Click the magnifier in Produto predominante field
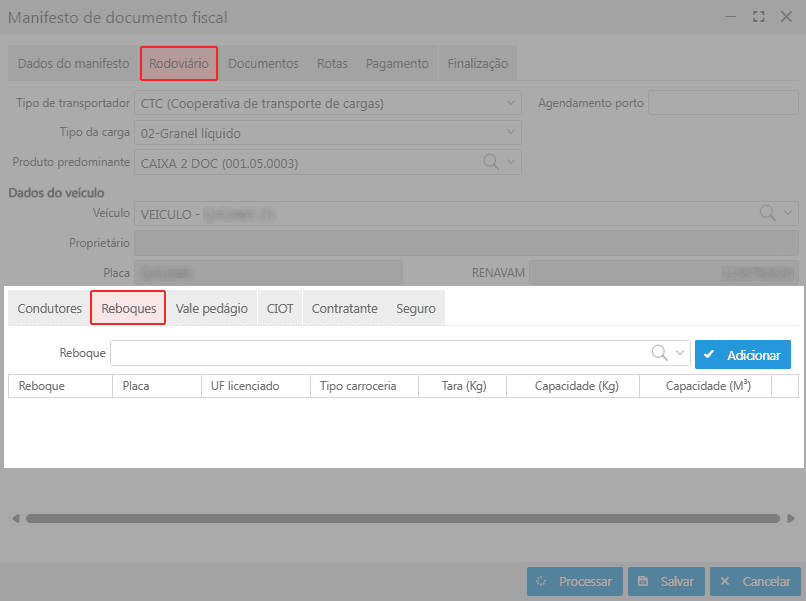Viewport: 806px width, 601px height. click(491, 162)
